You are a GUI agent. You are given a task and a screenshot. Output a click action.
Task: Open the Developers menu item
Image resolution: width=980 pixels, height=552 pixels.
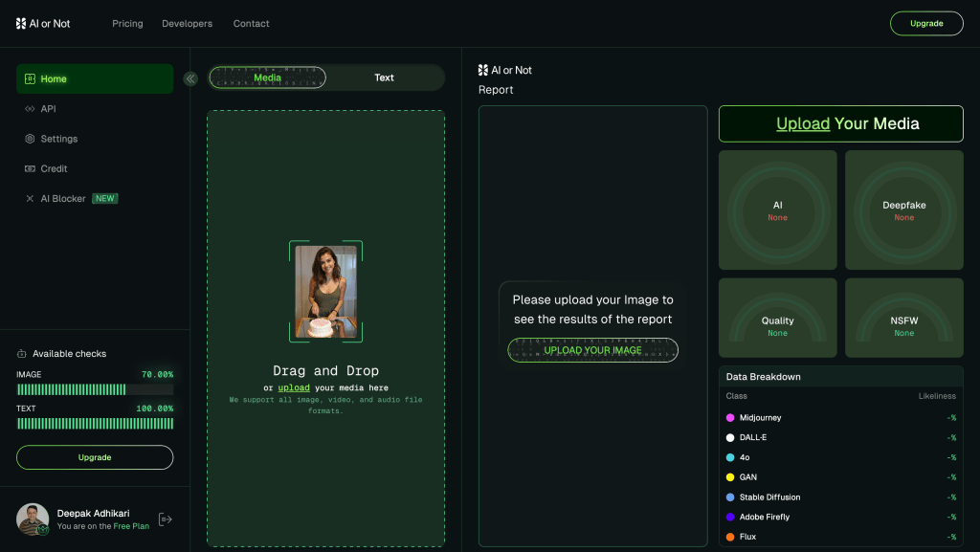tap(188, 24)
